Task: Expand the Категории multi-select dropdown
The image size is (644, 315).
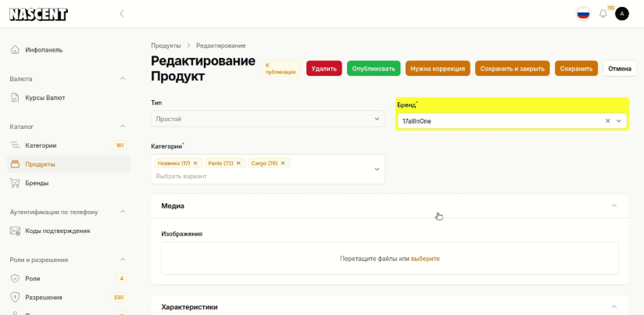Action: (377, 169)
